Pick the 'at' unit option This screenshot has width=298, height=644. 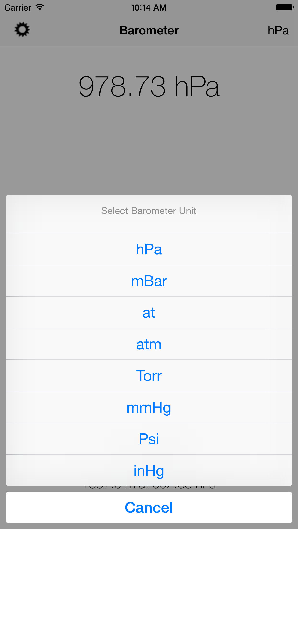149,312
